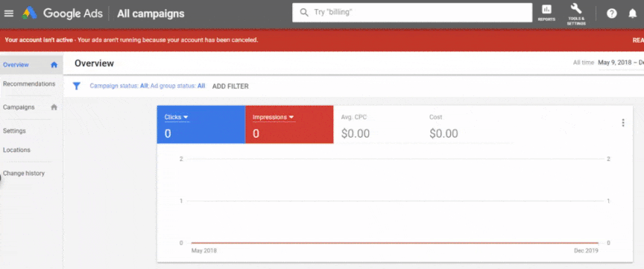Click the May 2018 axis label

[x=204, y=250]
